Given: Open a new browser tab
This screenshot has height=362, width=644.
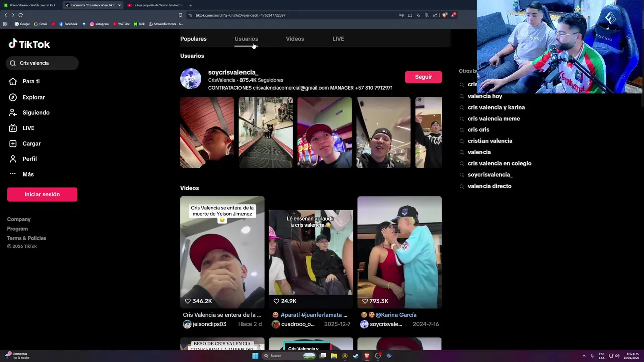Looking at the screenshot, I should (x=190, y=5).
